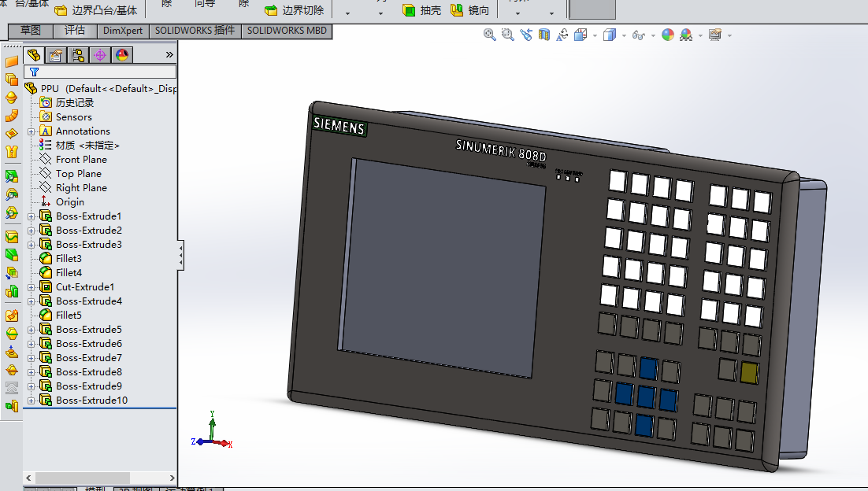Click the Display Style icon
The width and height of the screenshot is (868, 491).
click(610, 35)
